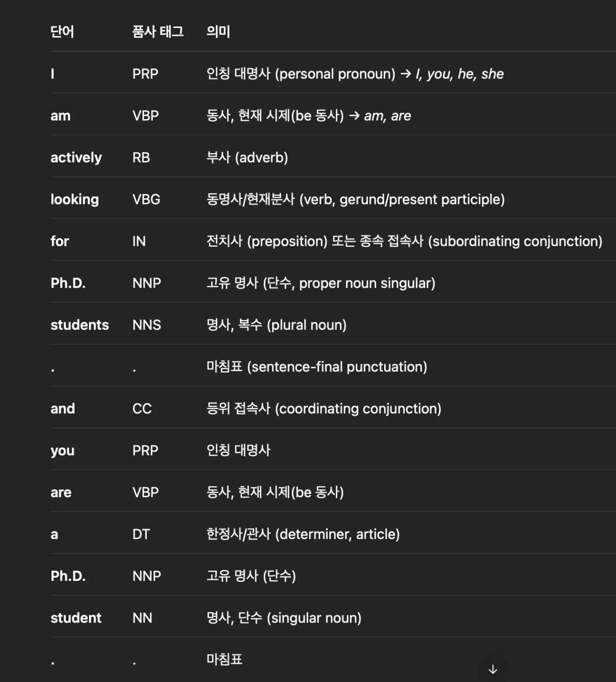Click the VBG tag next to 'looking'
This screenshot has height=682, width=616.
(146, 200)
